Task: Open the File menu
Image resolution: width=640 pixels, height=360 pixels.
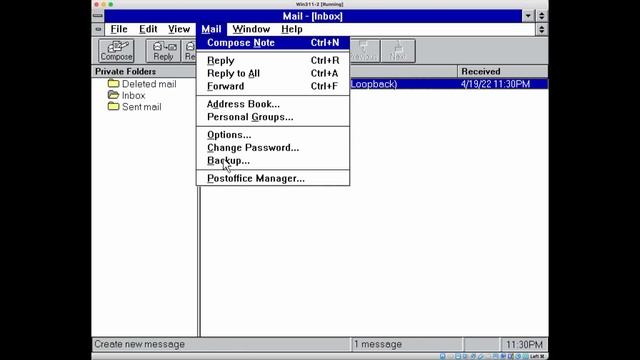Action: pos(119,29)
